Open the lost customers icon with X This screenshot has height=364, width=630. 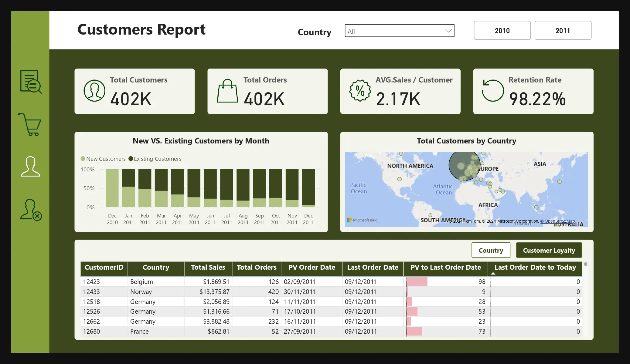[31, 210]
